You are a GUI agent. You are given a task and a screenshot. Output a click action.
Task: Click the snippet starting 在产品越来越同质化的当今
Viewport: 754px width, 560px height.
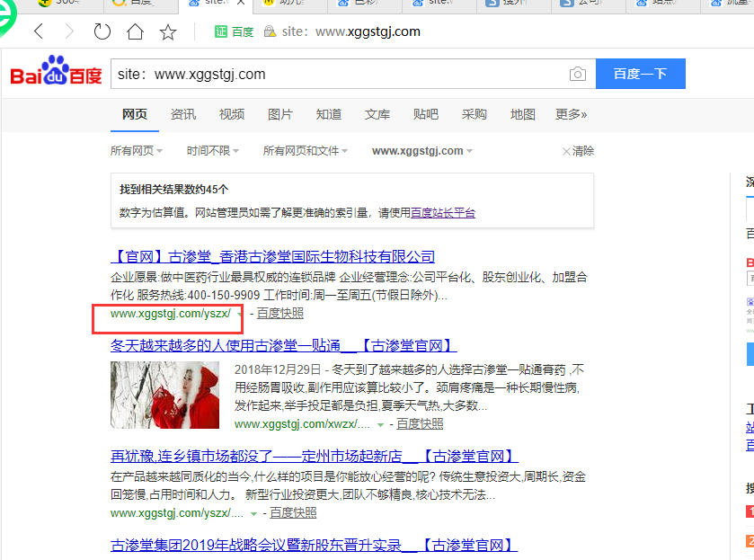point(348,485)
